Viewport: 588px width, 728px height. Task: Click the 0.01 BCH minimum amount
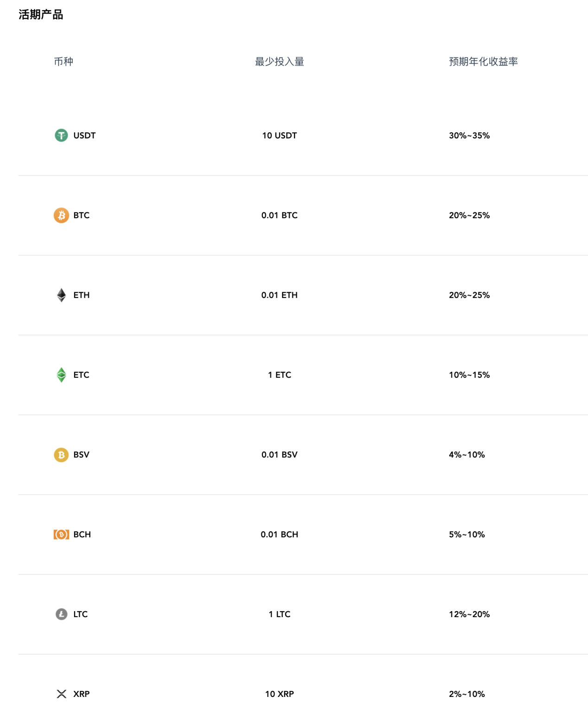pos(280,535)
